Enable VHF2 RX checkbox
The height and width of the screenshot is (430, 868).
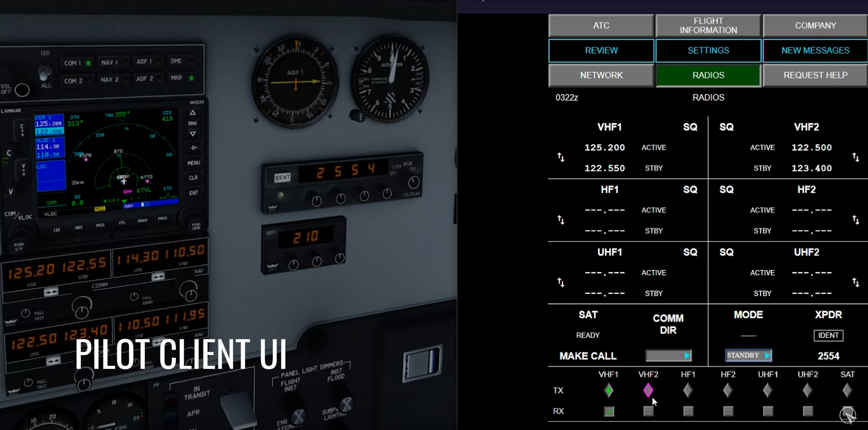(x=648, y=411)
